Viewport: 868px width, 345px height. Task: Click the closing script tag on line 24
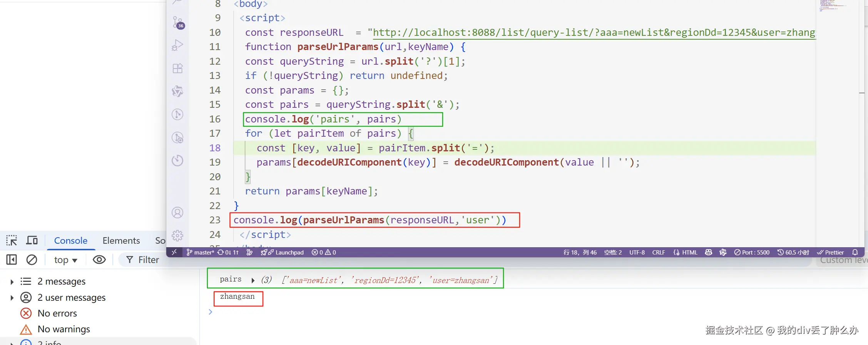(265, 234)
